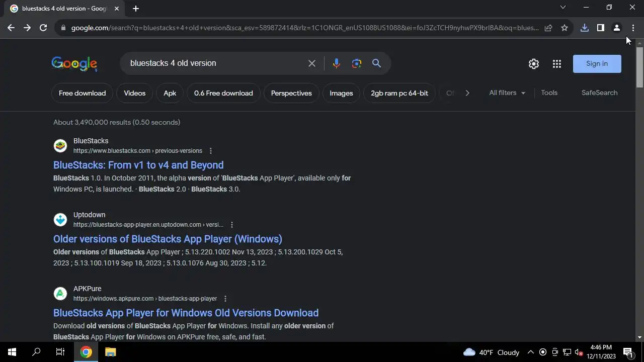Open Windows taskbar search
This screenshot has height=362, width=644.
[x=36, y=352]
